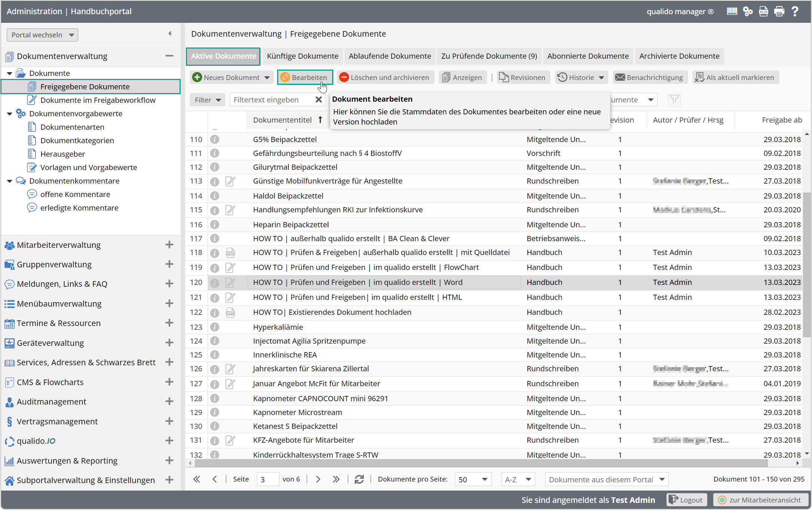The image size is (812, 510).
Task: Click the barcode icon in header
Action: [x=732, y=11]
